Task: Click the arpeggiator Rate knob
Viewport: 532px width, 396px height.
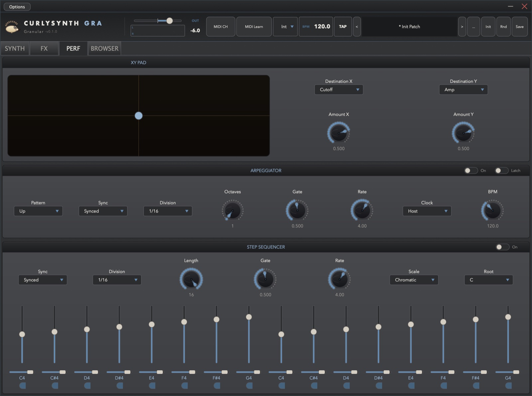Action: point(362,210)
